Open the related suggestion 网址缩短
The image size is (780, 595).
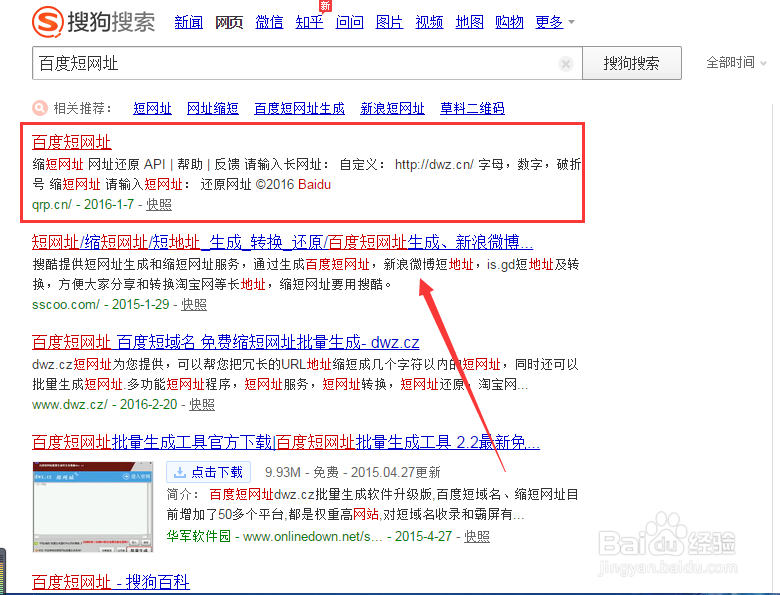pos(212,108)
